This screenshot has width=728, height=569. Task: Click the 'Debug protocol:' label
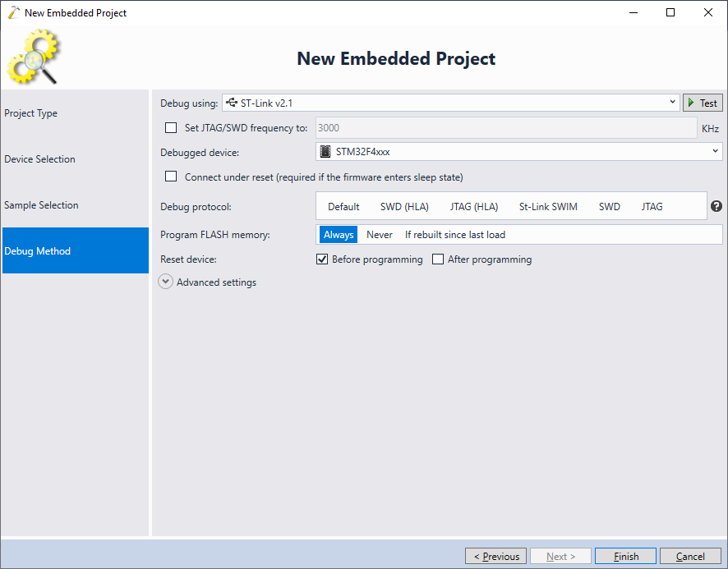click(x=196, y=207)
